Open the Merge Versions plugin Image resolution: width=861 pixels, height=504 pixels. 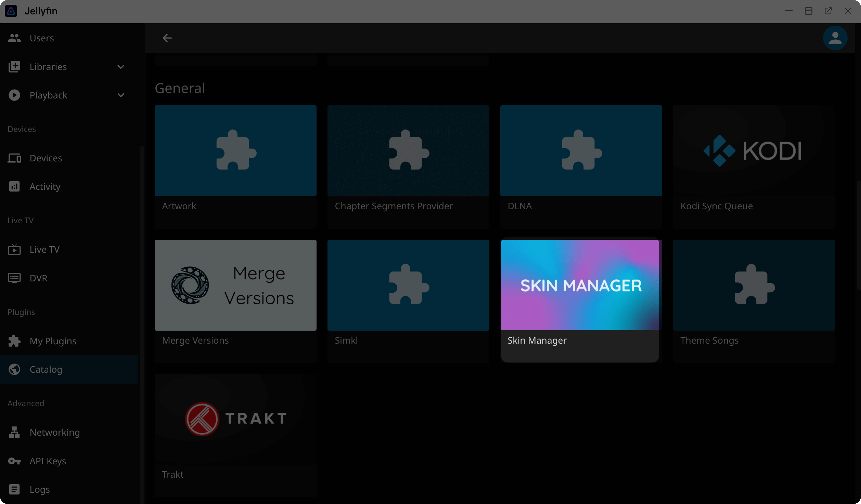click(x=235, y=285)
